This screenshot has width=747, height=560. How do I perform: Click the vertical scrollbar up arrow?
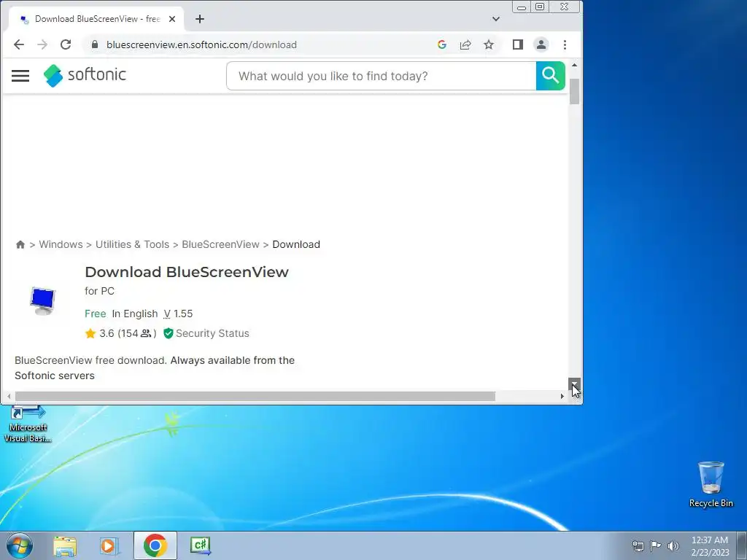(575, 65)
